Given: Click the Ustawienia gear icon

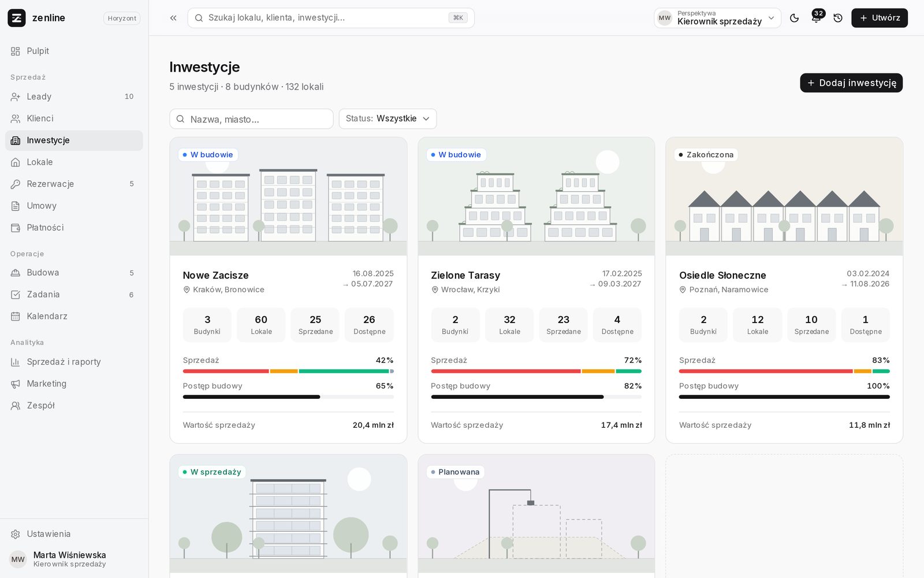Looking at the screenshot, I should pos(16,534).
